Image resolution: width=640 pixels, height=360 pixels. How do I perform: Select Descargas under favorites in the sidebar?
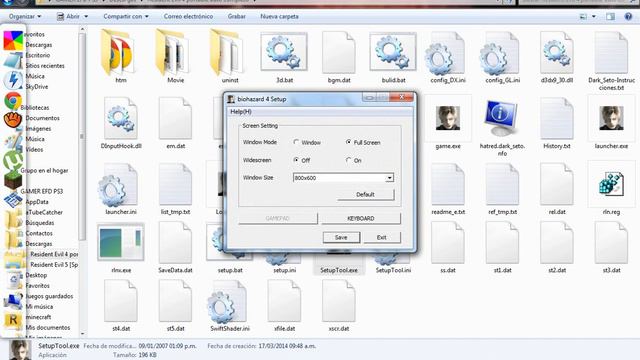click(x=39, y=44)
